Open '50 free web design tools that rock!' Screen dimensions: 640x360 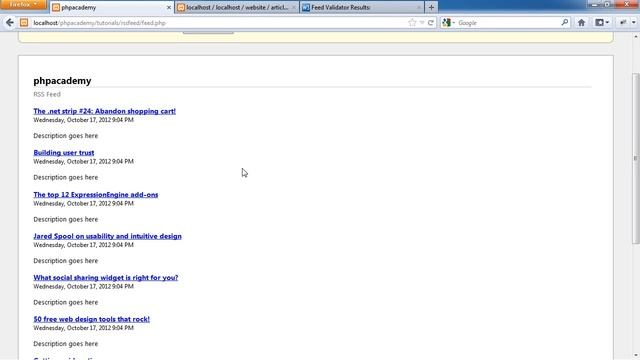tap(91, 319)
